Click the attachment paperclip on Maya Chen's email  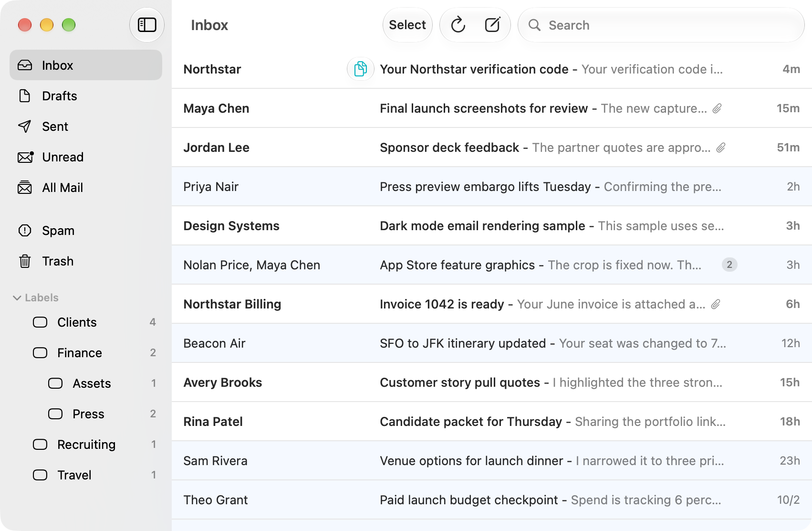[717, 108]
